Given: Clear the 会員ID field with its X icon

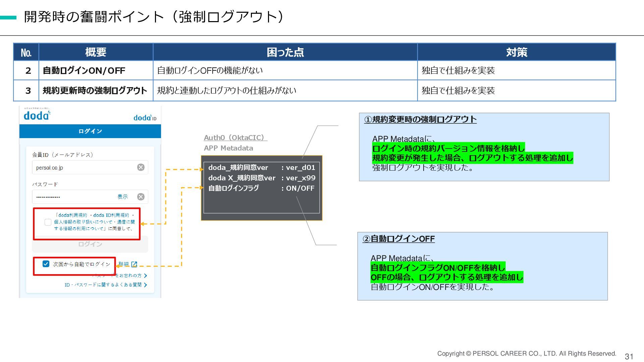Looking at the screenshot, I should pos(141,167).
